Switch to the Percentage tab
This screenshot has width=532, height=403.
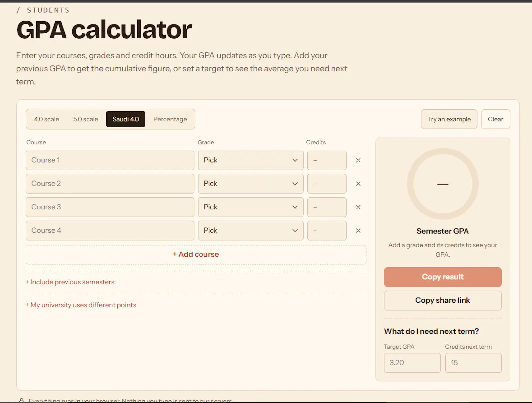coord(170,119)
